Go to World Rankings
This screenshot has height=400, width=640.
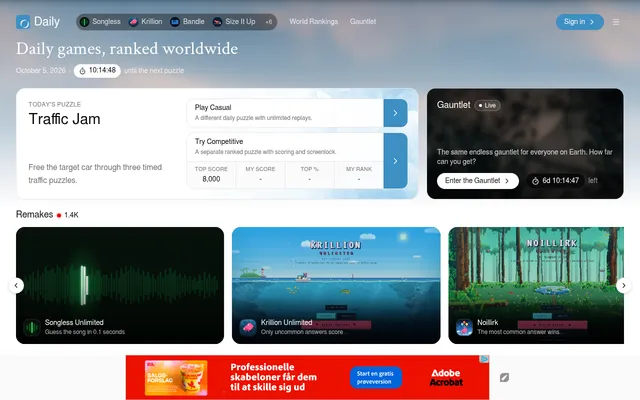[313, 22]
